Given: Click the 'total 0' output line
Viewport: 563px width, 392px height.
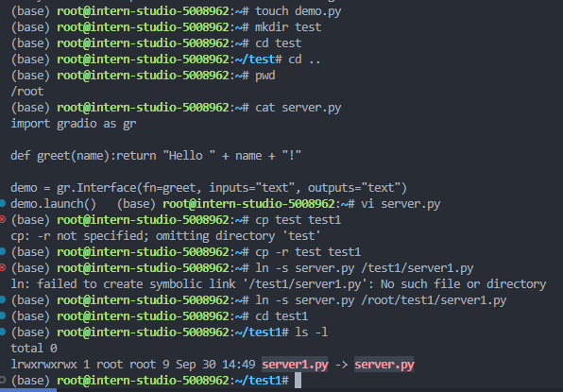Looking at the screenshot, I should click(x=34, y=349).
